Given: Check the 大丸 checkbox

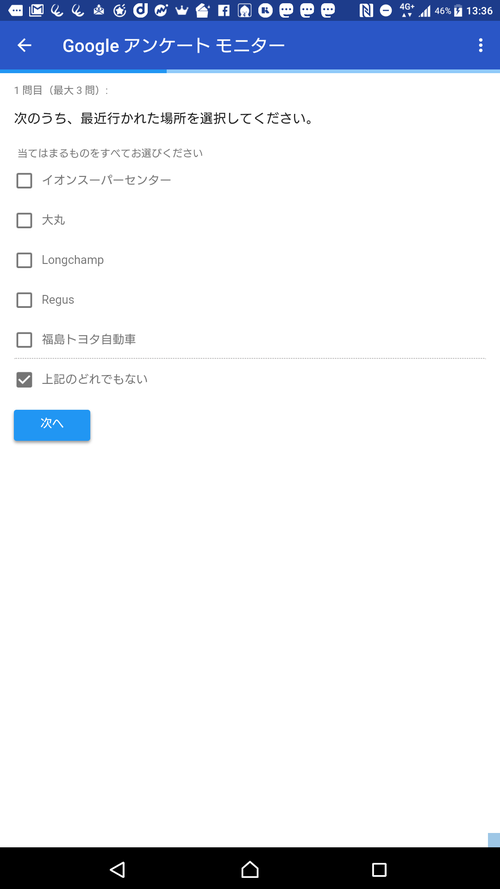Looking at the screenshot, I should (x=24, y=221).
